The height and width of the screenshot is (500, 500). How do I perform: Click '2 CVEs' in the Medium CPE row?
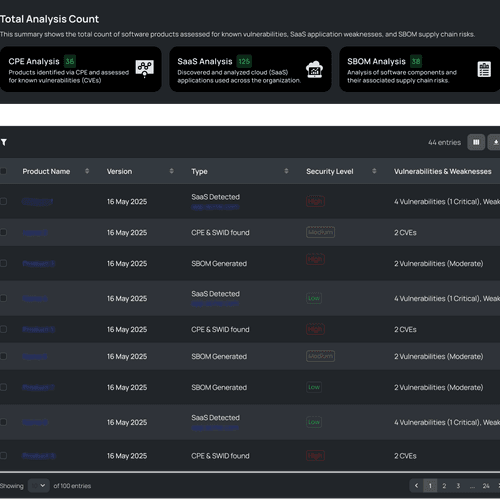click(405, 232)
